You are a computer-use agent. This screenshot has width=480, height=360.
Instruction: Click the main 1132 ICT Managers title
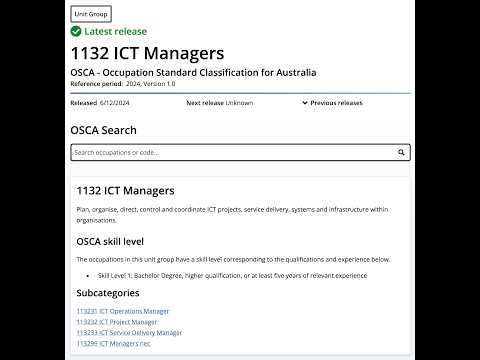(x=147, y=53)
